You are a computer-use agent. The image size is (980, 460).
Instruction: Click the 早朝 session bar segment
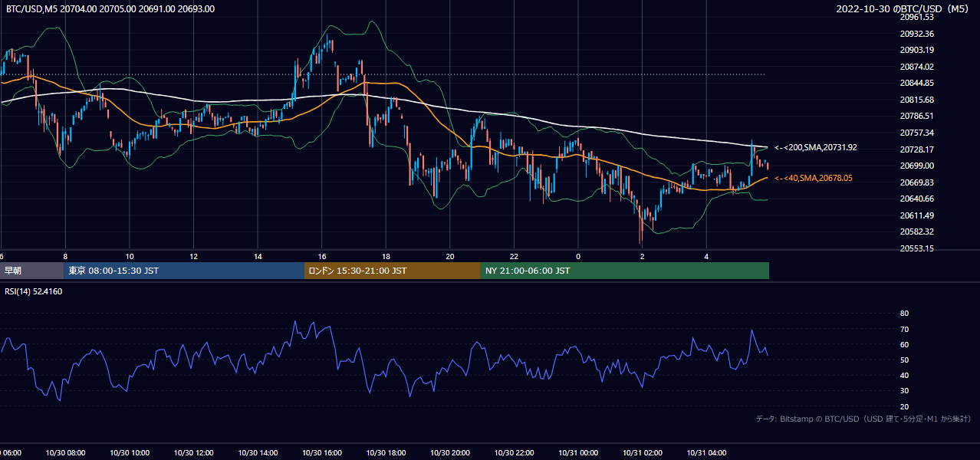pos(31,271)
